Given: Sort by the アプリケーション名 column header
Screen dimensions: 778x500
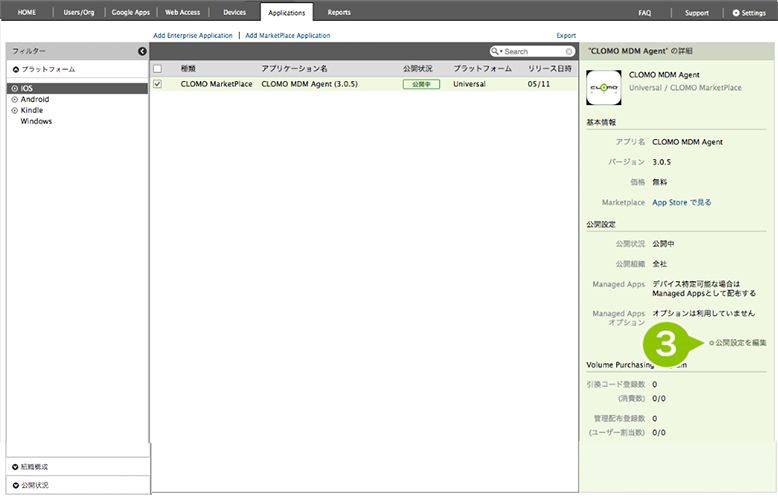Looking at the screenshot, I should [x=294, y=68].
